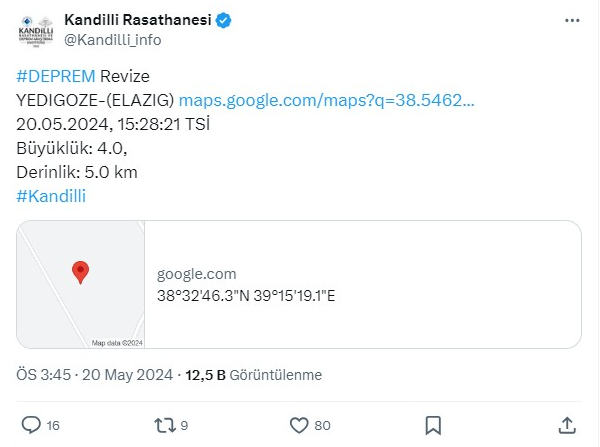
Task: Open the #Kandilli hashtag
Action: pyautogui.click(x=51, y=196)
